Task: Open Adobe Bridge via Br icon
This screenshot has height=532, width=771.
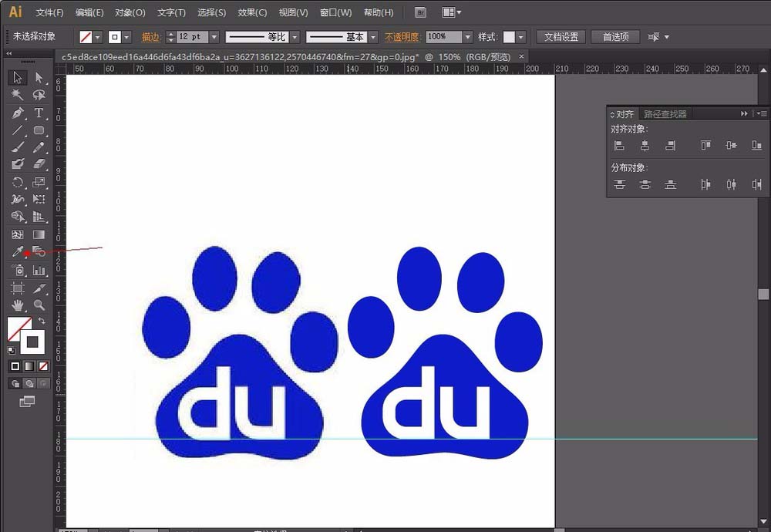Action: point(420,13)
